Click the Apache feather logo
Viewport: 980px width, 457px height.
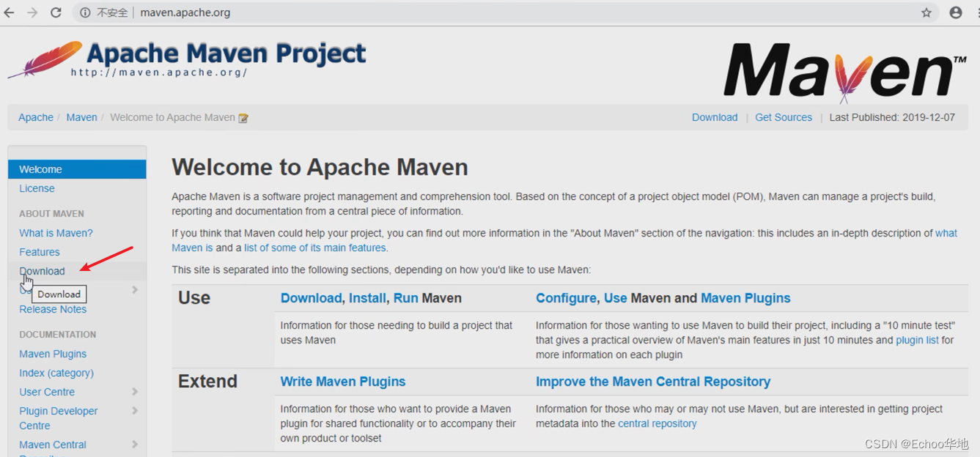[44, 60]
